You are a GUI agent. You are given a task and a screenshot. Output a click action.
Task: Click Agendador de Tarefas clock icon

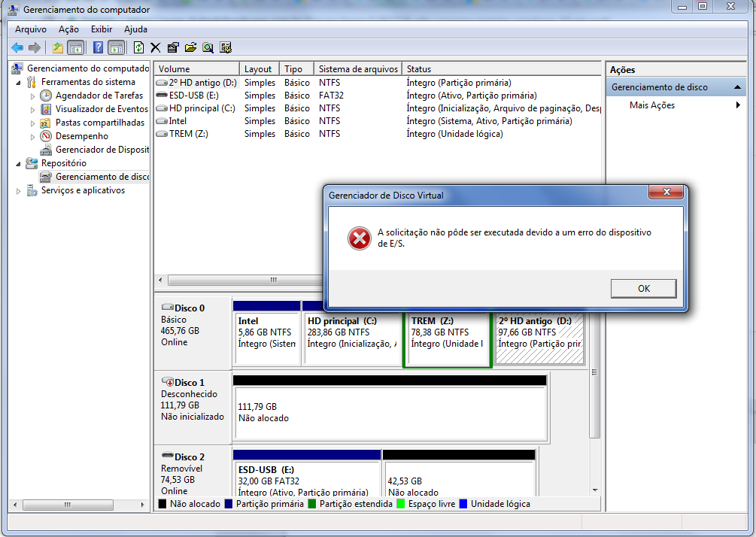(x=46, y=96)
